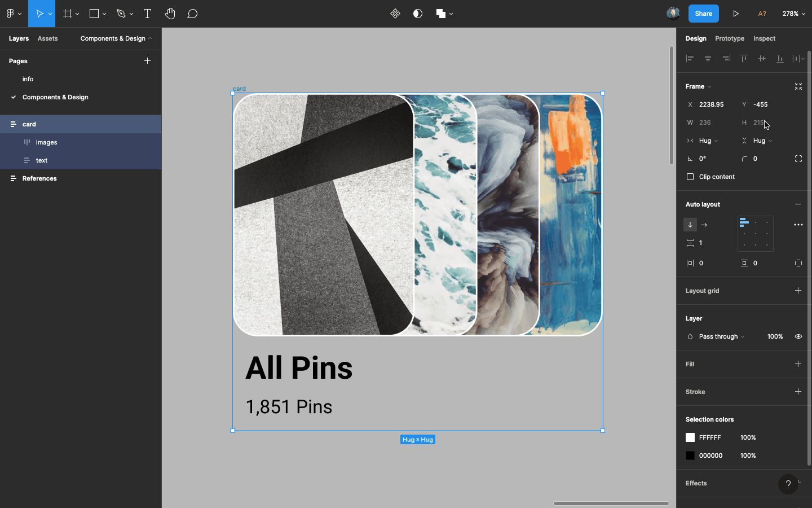Select the Text tool
Screen dimensions: 812x508
(x=147, y=14)
